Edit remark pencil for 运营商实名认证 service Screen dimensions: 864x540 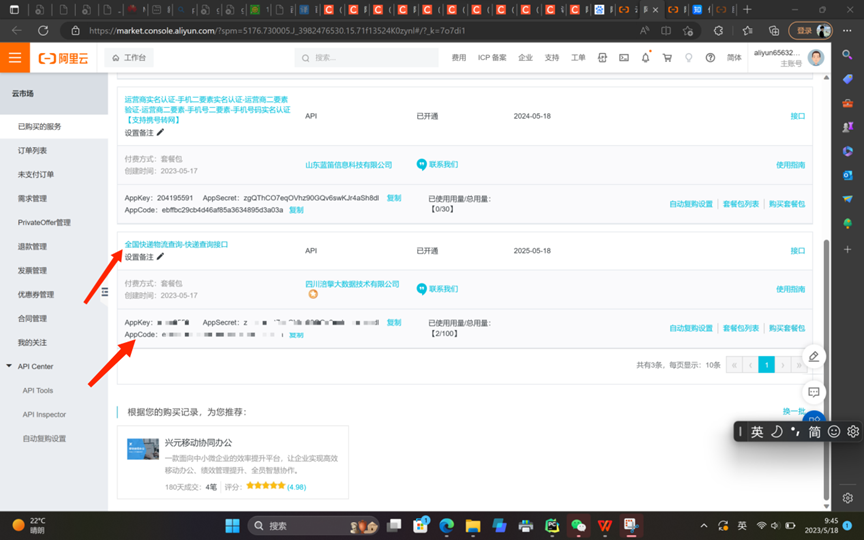(x=160, y=132)
